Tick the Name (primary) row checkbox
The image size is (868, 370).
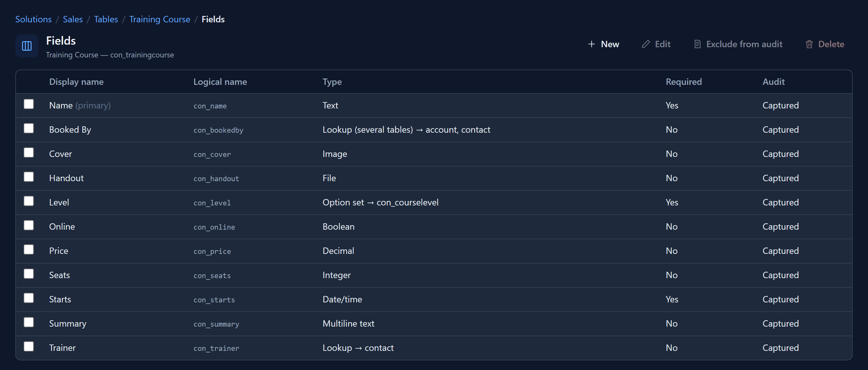click(x=29, y=104)
